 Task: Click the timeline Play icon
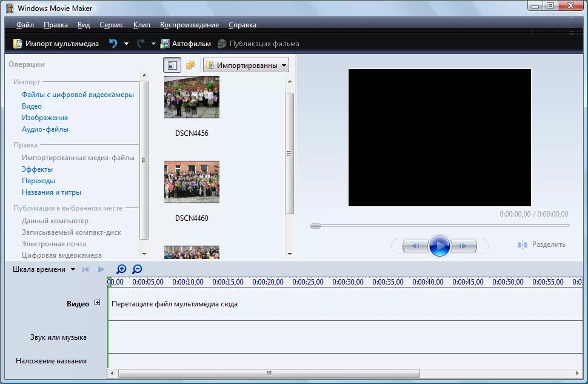pyautogui.click(x=101, y=269)
